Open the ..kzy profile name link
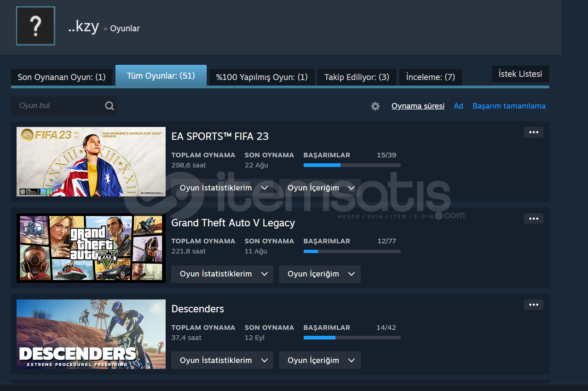Image resolution: width=588 pixels, height=391 pixels. coord(83,26)
